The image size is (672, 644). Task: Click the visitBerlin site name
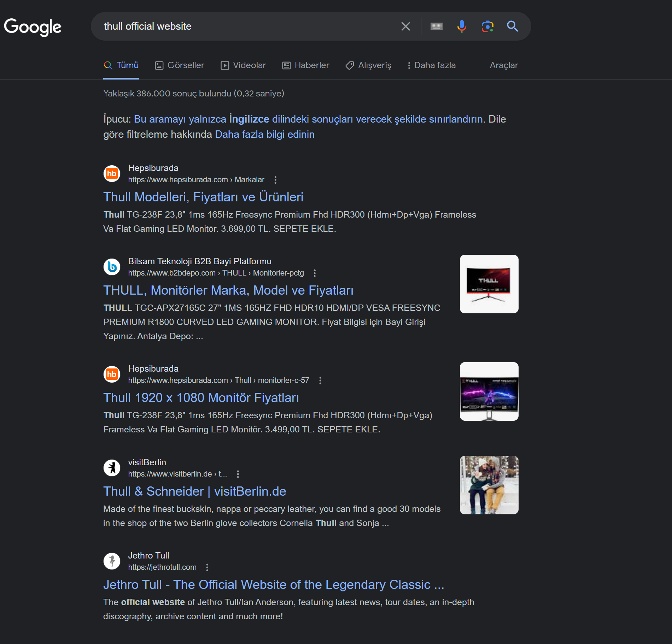[147, 462]
